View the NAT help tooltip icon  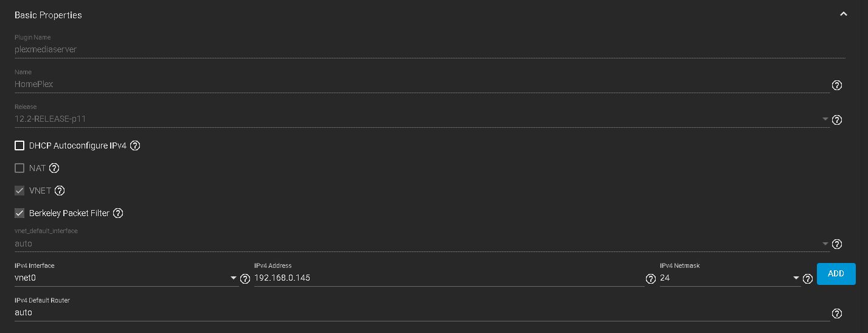(54, 168)
